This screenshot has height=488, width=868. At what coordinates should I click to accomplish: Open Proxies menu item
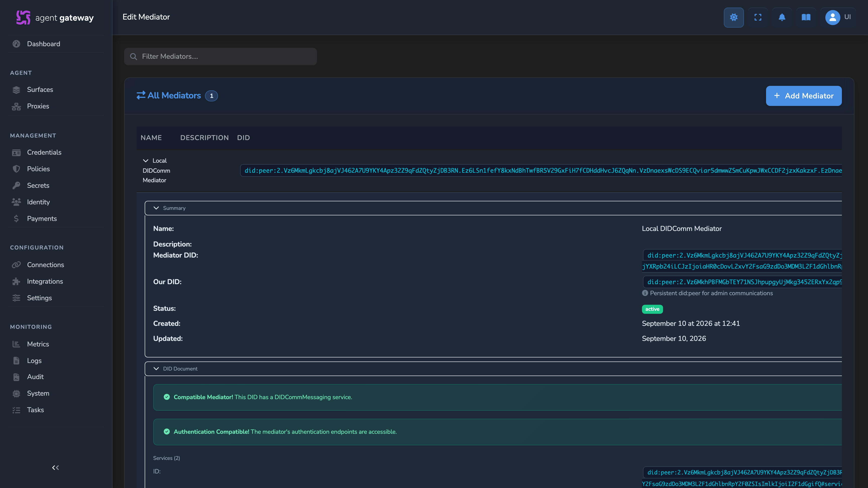coord(38,106)
